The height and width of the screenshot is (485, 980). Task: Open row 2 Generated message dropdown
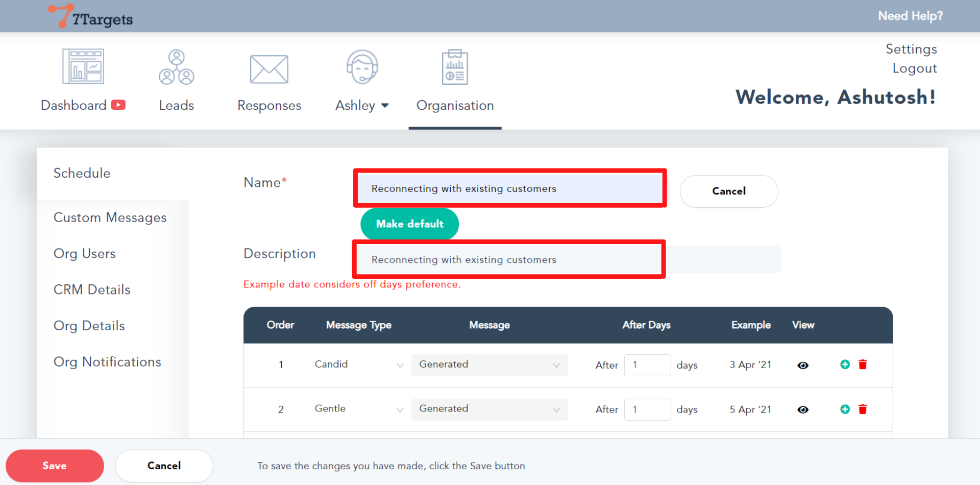489,409
